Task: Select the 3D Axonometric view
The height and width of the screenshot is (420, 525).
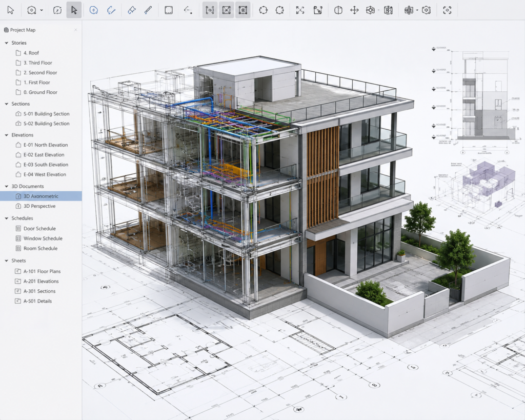Action: (41, 196)
